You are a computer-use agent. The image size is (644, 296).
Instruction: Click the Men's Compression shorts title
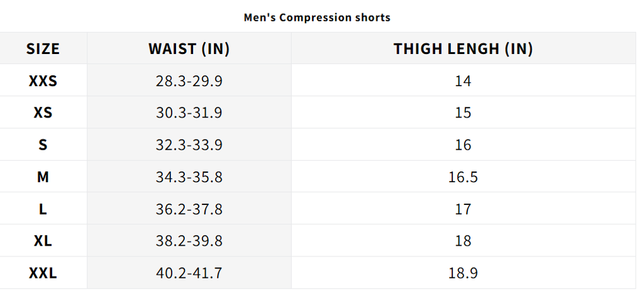[x=317, y=17]
